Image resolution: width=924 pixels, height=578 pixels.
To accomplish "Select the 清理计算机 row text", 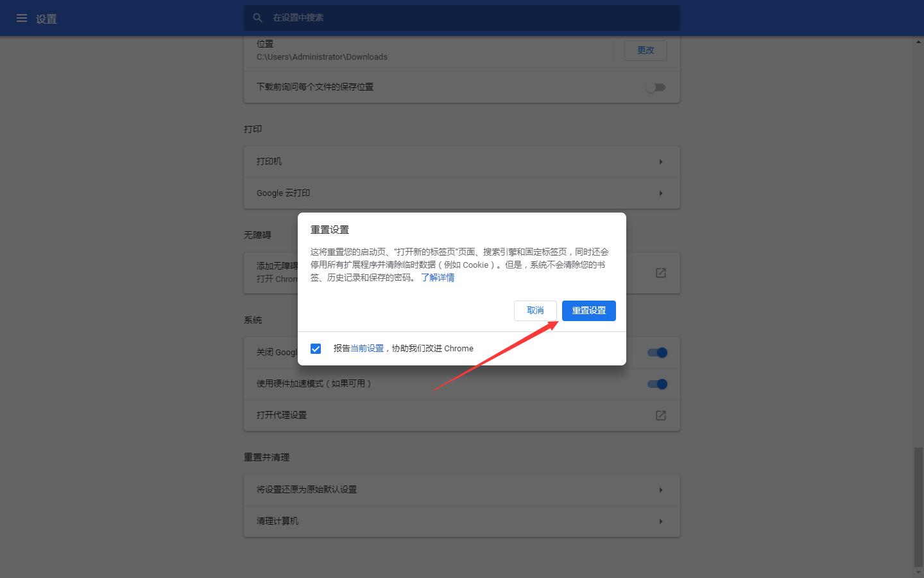I will pos(277,521).
